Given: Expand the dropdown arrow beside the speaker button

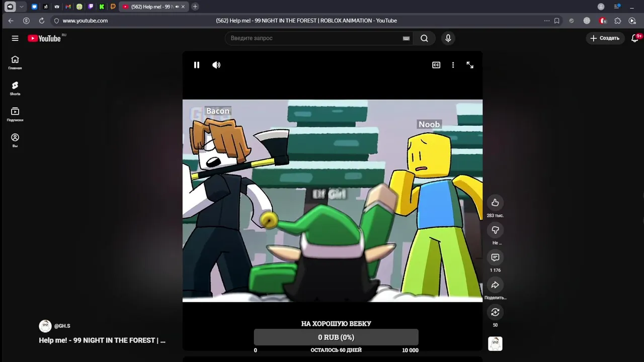Looking at the screenshot, I should (x=21, y=7).
